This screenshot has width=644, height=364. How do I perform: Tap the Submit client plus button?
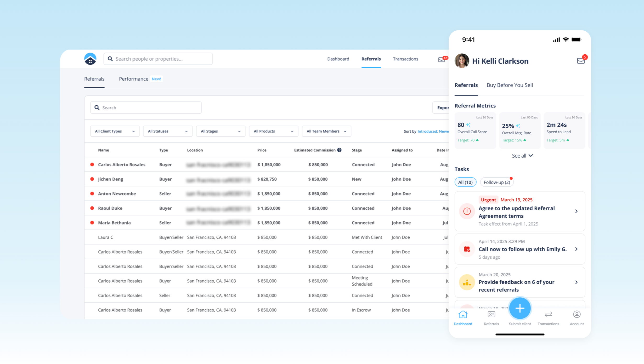click(520, 309)
